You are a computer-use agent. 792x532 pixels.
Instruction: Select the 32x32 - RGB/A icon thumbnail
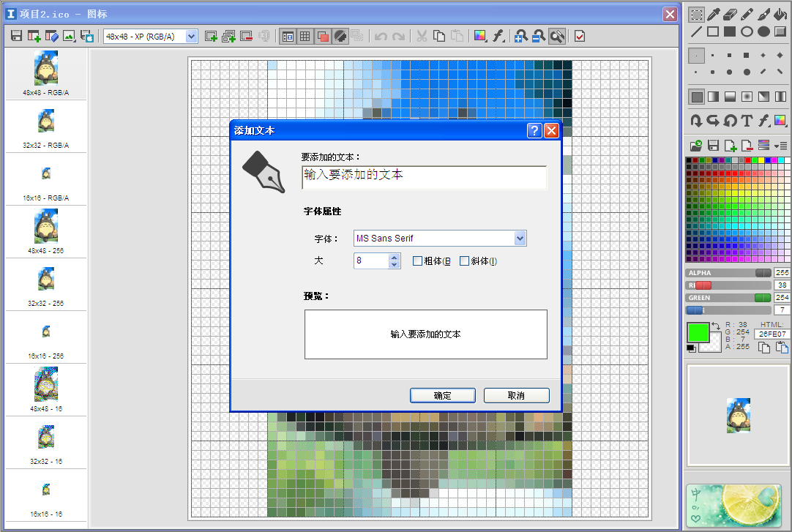(45, 121)
